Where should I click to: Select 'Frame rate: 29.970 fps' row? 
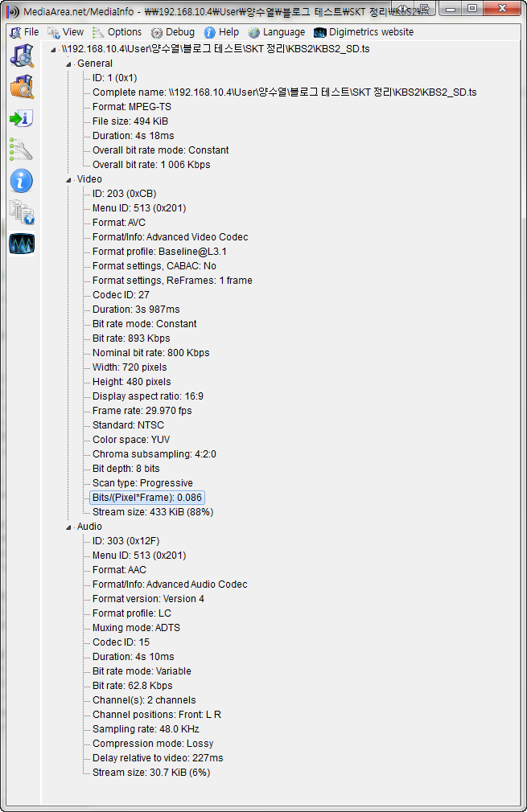[x=142, y=411]
